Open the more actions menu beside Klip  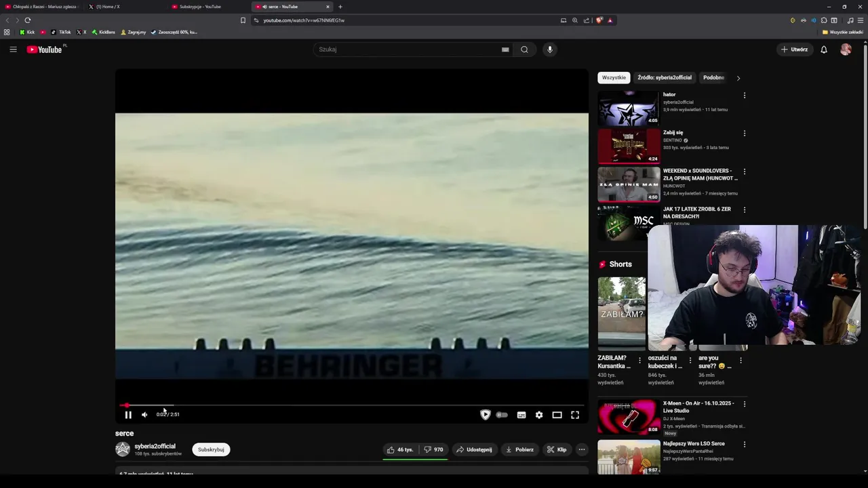click(582, 449)
